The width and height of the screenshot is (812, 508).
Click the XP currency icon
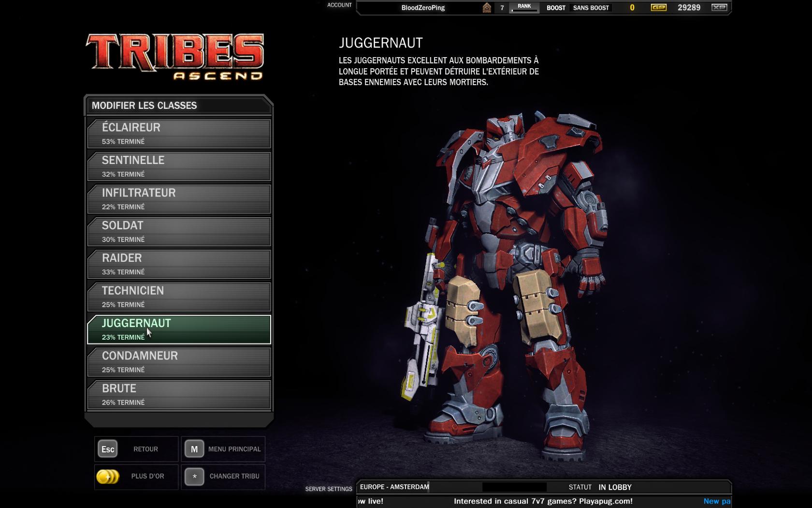(x=719, y=8)
